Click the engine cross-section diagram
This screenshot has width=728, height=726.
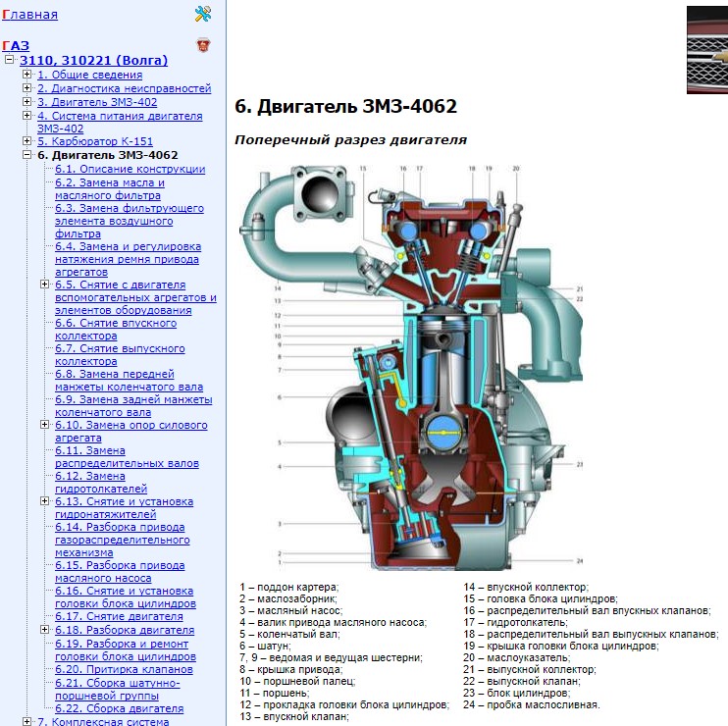click(x=411, y=367)
